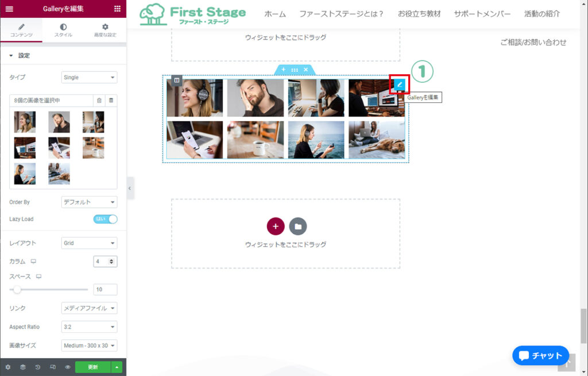Open the widgets grid panel
This screenshot has height=376, width=588.
(117, 9)
